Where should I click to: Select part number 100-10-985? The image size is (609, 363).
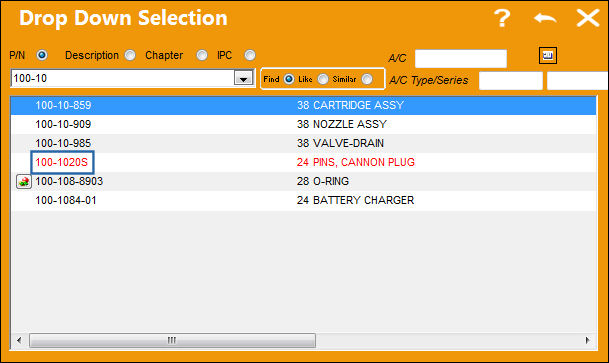coord(63,143)
